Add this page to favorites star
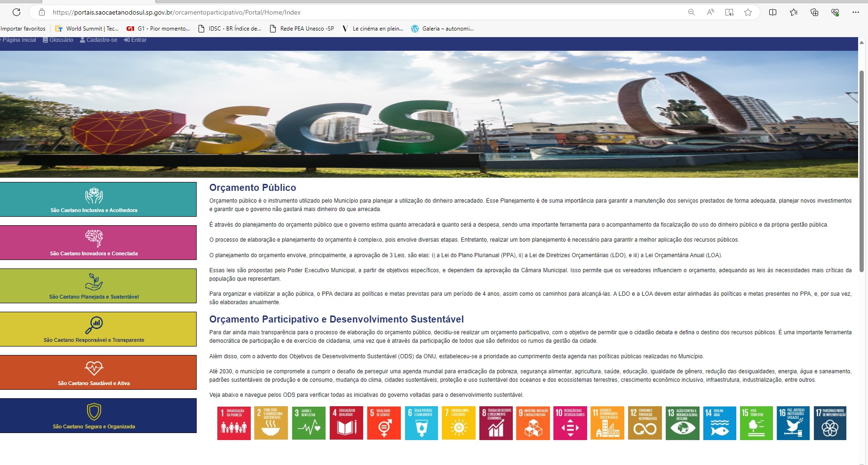This screenshot has width=868, height=465. pos(748,13)
